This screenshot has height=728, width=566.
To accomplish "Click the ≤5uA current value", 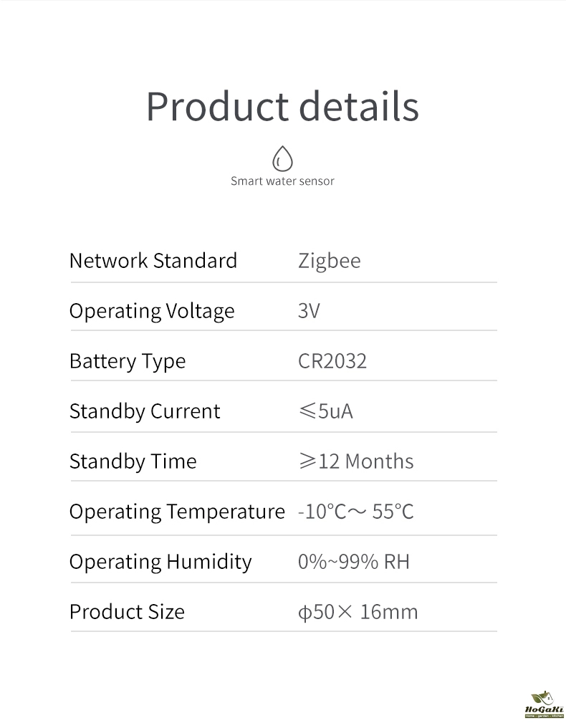I will [326, 411].
